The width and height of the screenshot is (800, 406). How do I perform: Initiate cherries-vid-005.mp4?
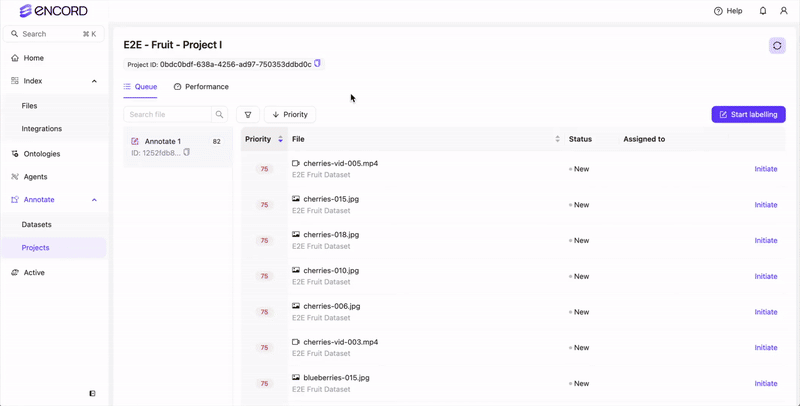[x=766, y=169]
